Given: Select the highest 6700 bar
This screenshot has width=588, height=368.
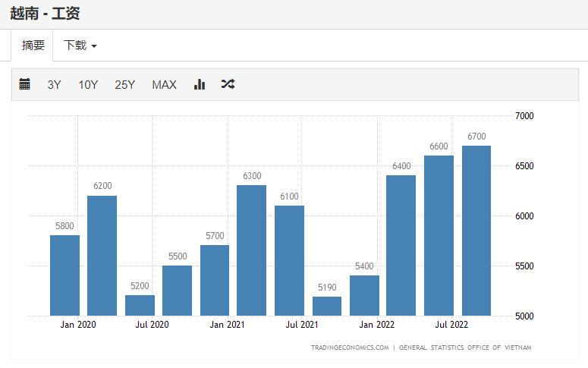Looking at the screenshot, I should point(476,231).
